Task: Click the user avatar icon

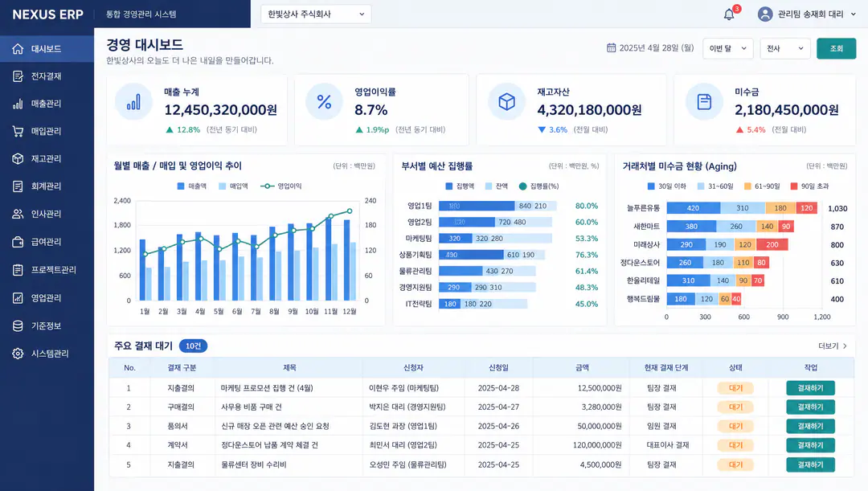Action: click(765, 14)
